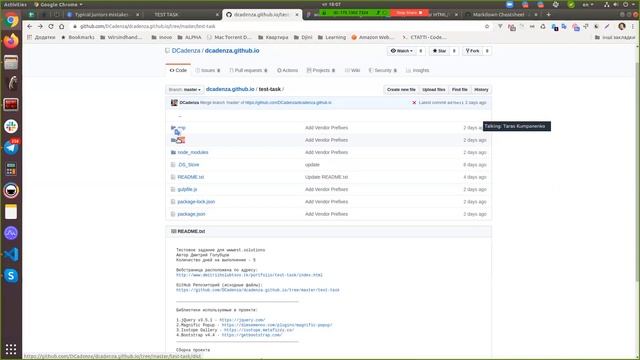Open the Insights tab
Viewport: 640px width, 360px height.
tap(418, 70)
